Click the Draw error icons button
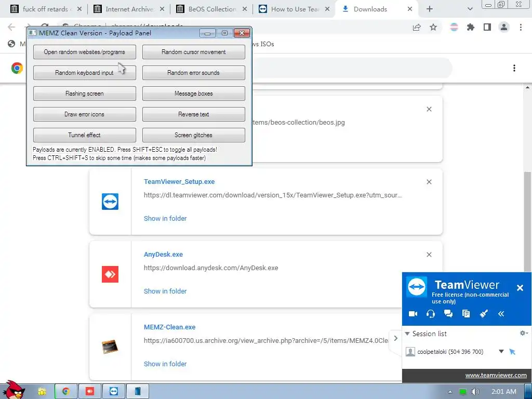 85,114
